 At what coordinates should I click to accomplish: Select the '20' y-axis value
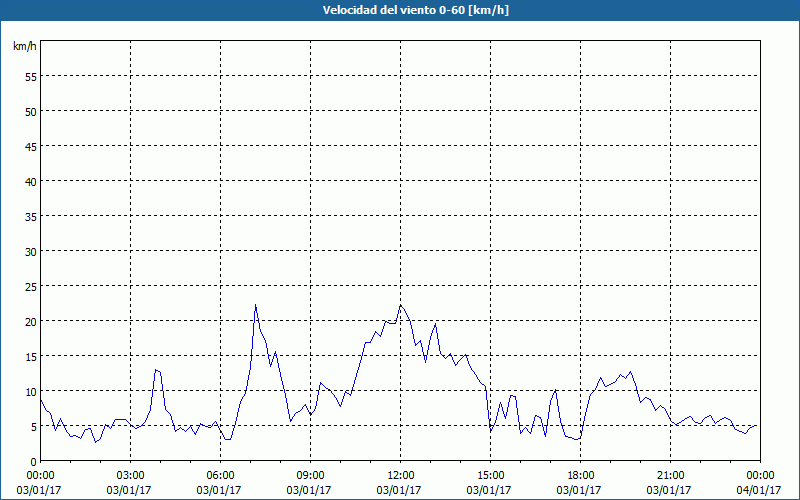pos(31,321)
